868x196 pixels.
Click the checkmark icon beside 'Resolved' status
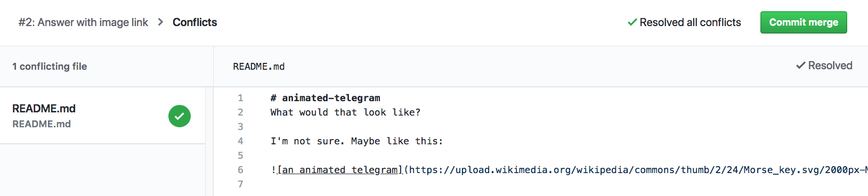click(800, 66)
